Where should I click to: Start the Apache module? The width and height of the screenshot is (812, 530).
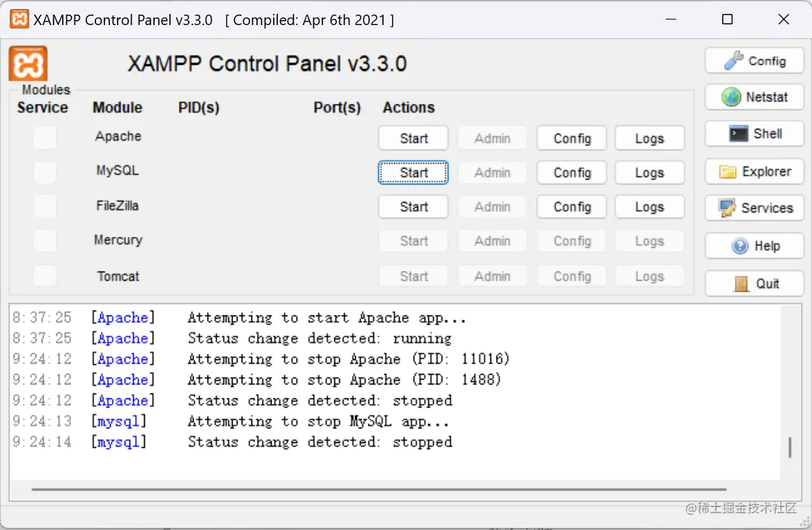[x=413, y=139]
